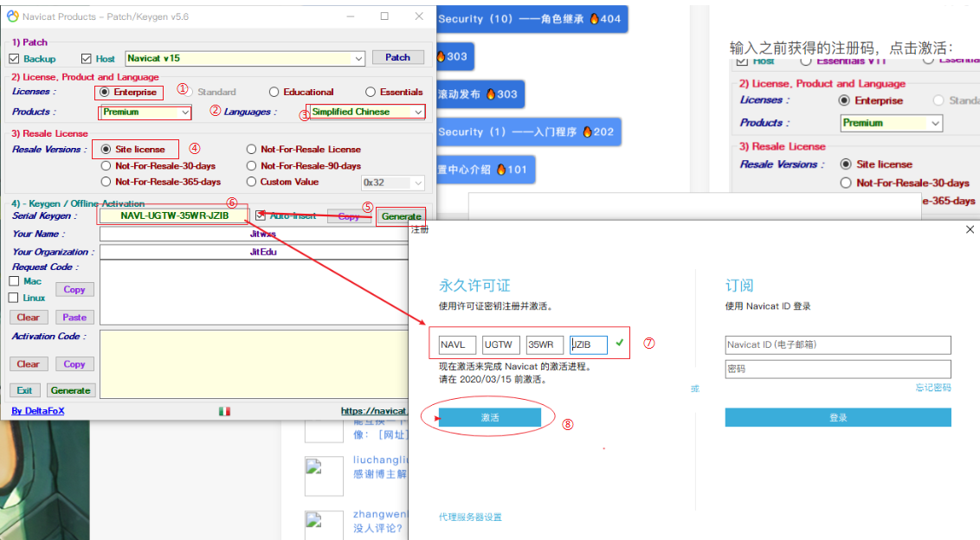The image size is (980, 540).
Task: Select the Educational license radio button
Action: point(274,92)
